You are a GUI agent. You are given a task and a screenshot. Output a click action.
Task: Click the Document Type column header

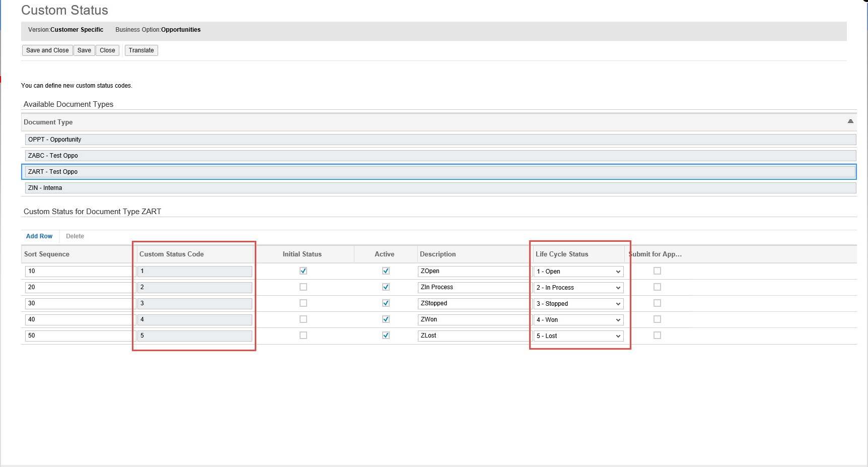click(x=48, y=122)
